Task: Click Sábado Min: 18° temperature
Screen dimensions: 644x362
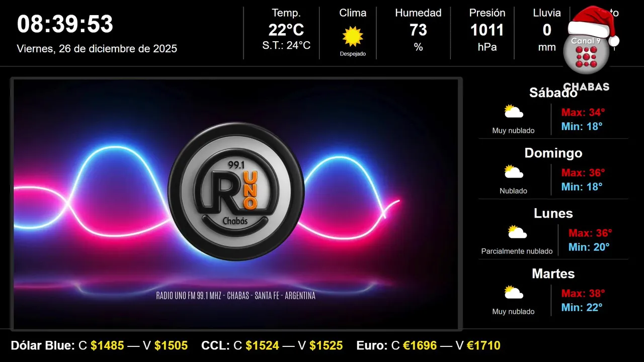Action: 582,126
